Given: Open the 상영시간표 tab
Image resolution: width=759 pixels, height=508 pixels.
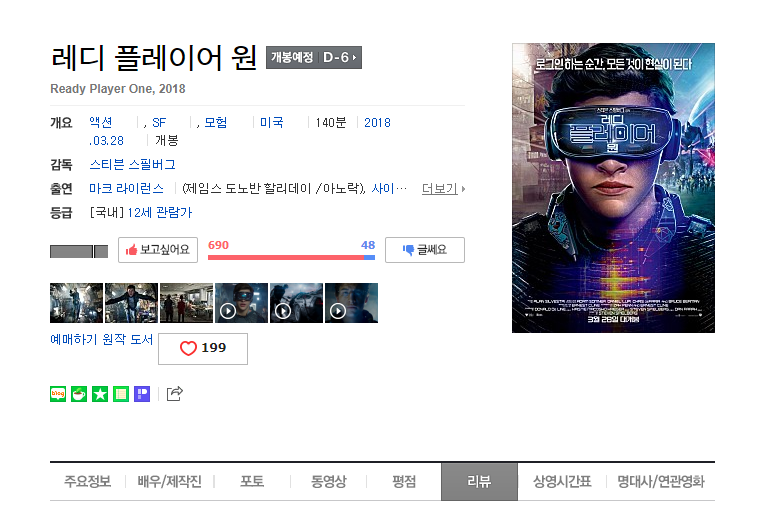Looking at the screenshot, I should [x=562, y=481].
